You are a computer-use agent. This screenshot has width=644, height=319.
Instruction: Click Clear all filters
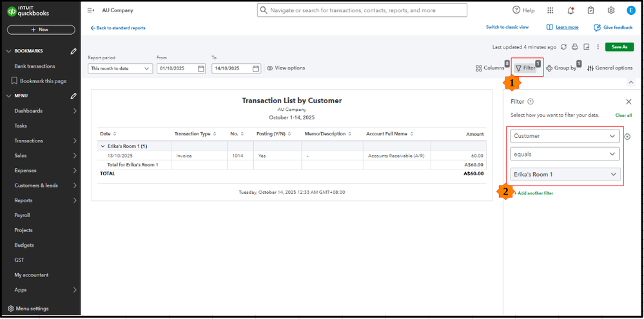pos(623,115)
